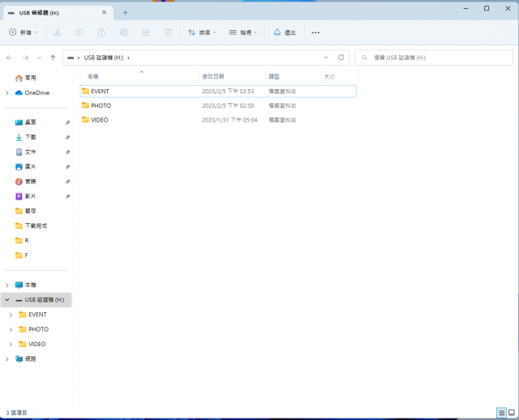Switch to large icons view in status bar

(512, 413)
